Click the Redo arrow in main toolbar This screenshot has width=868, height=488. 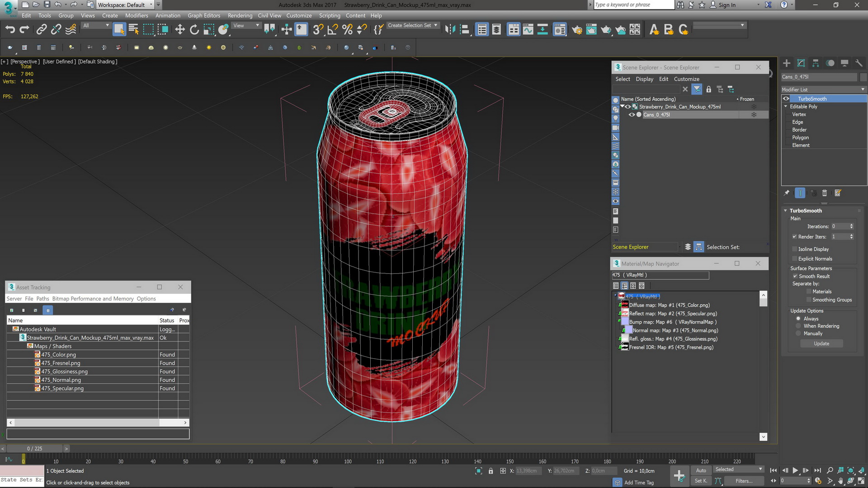coord(24,30)
